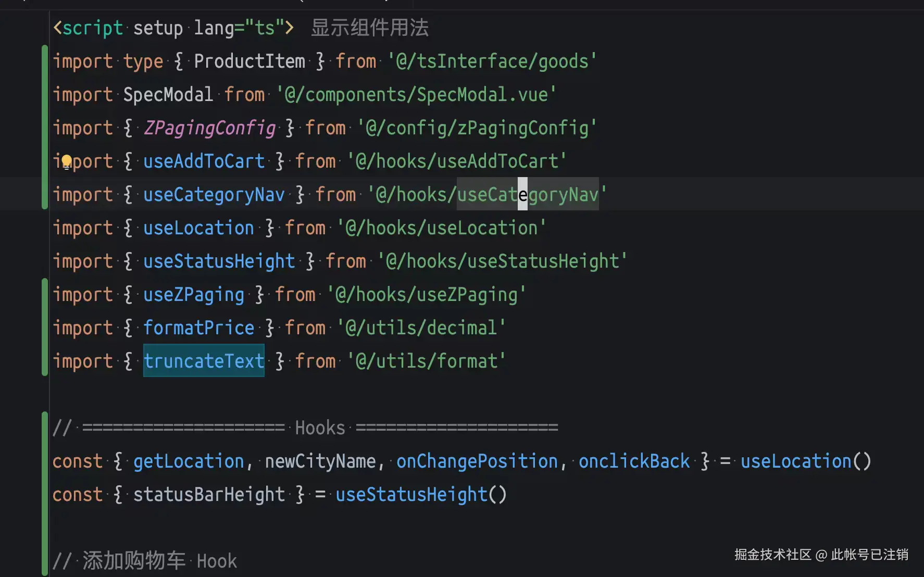The width and height of the screenshot is (924, 577).
Task: Click the highlighted useCategoryNav in path string
Action: (528, 195)
